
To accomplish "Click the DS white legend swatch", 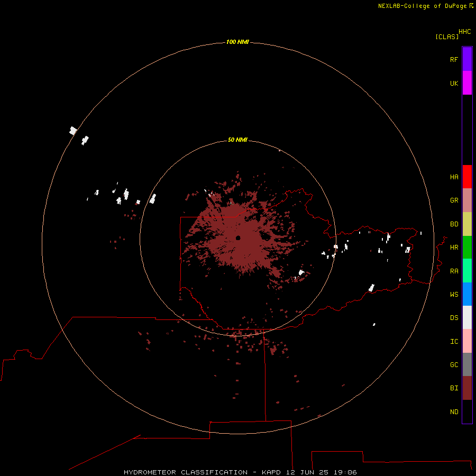I will 467,317.
